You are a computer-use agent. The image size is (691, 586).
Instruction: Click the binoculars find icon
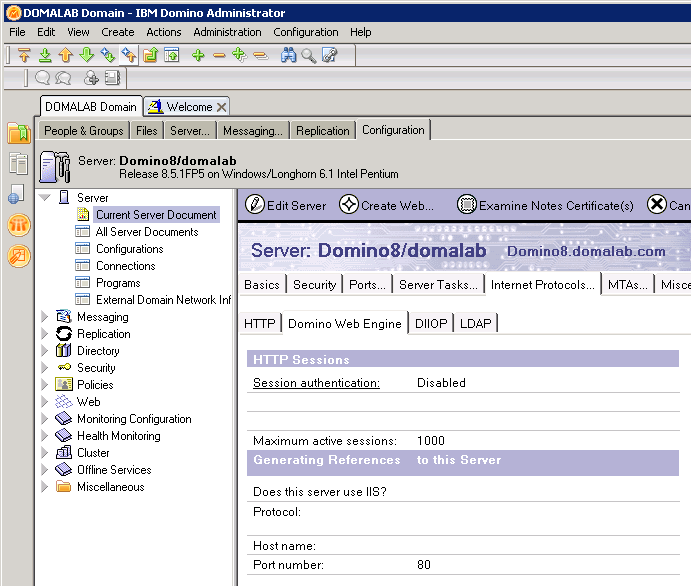click(x=289, y=55)
